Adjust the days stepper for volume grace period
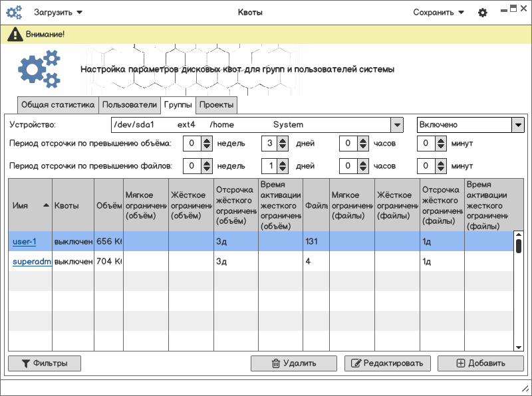532x396 pixels. tap(283, 144)
